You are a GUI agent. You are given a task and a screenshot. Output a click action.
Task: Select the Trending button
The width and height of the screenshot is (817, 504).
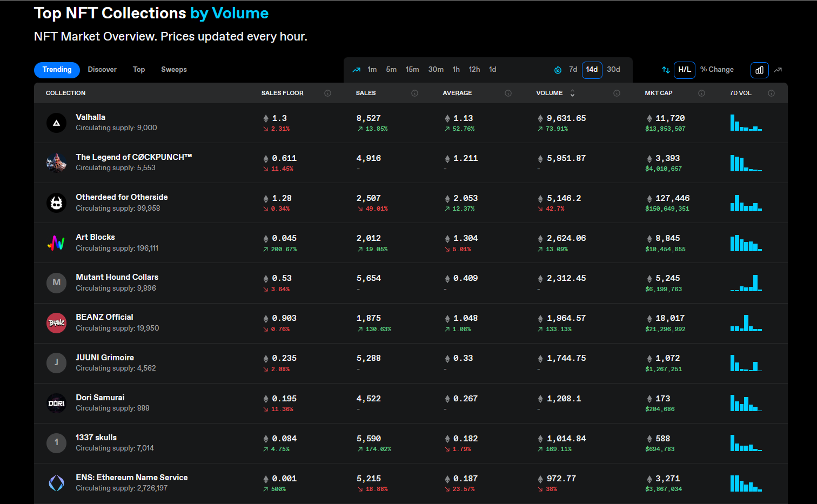click(x=57, y=70)
